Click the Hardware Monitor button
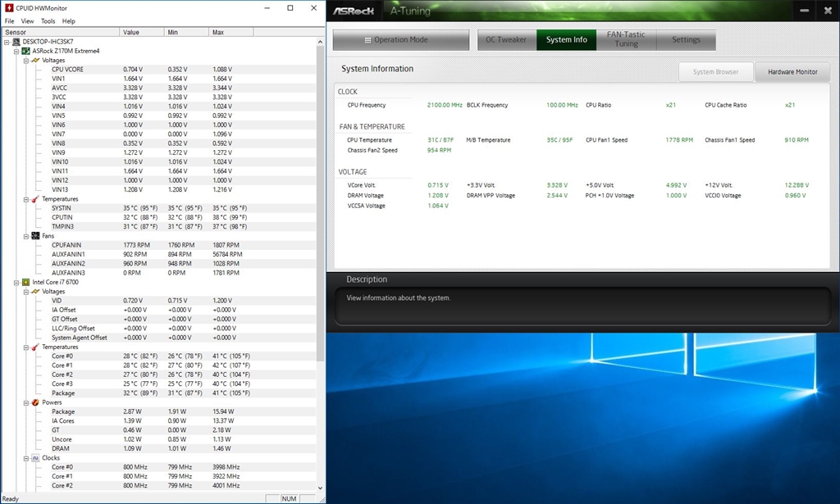This screenshot has height=504, width=840. (792, 72)
